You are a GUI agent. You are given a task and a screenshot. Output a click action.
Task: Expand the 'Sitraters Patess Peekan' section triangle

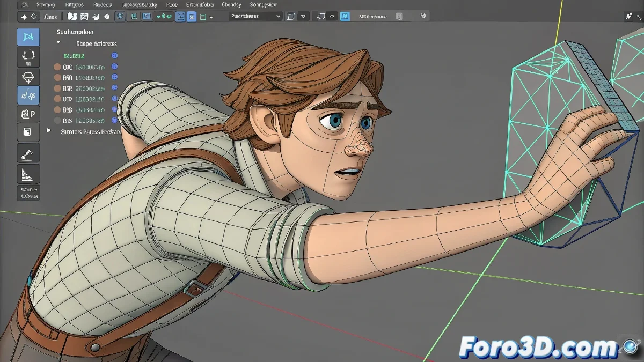49,130
